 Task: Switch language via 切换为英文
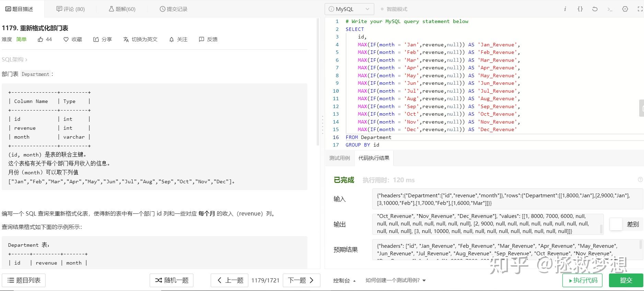tap(140, 39)
